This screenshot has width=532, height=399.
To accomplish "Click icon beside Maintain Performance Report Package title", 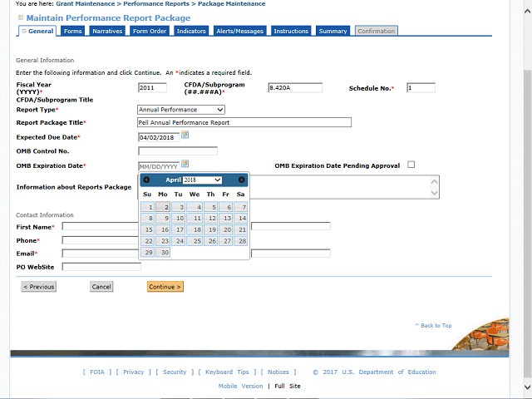I will tap(20, 17).
